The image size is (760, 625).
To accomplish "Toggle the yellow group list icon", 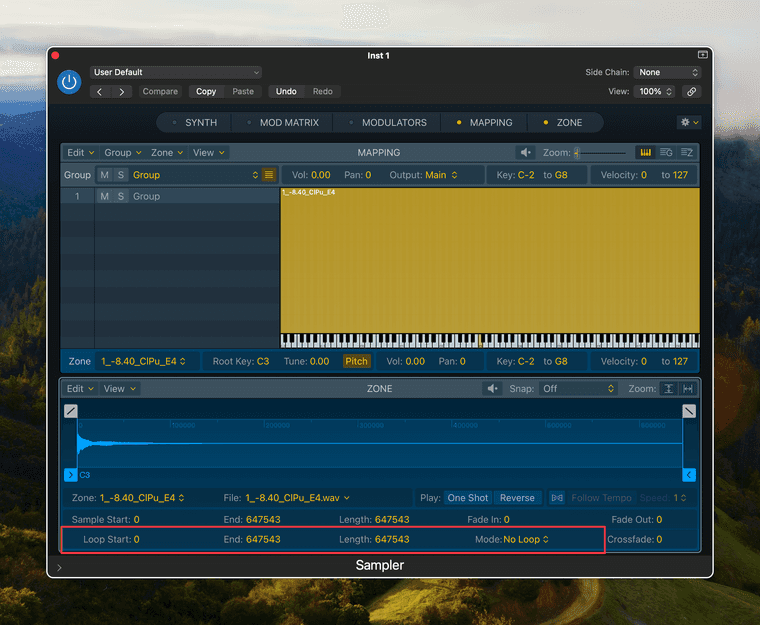I will pos(269,175).
